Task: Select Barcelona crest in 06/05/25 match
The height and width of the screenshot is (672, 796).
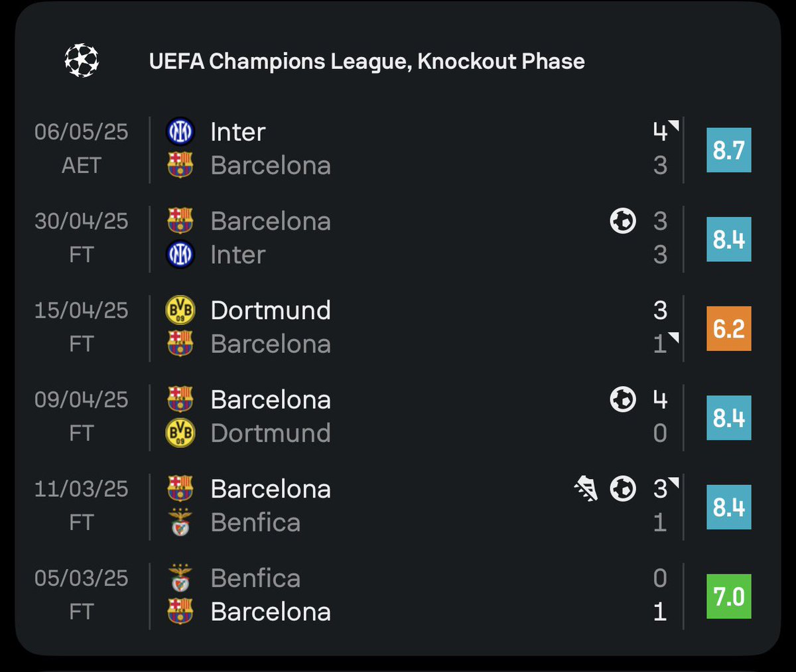Action: pos(180,165)
